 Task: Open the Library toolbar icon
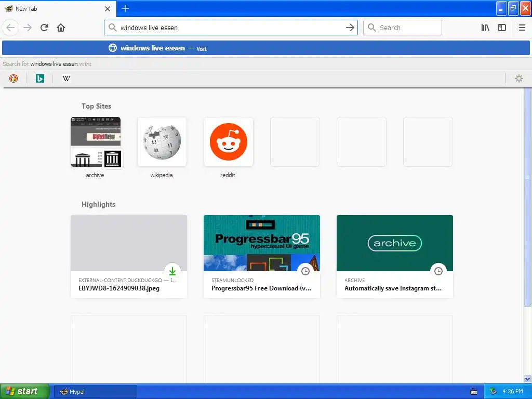click(485, 28)
